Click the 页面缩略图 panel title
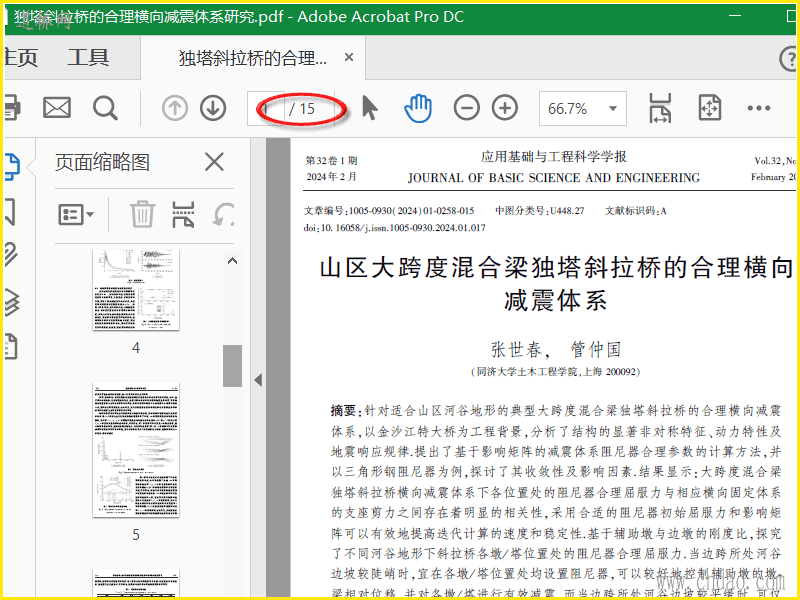Image resolution: width=800 pixels, height=600 pixels. pos(103,162)
